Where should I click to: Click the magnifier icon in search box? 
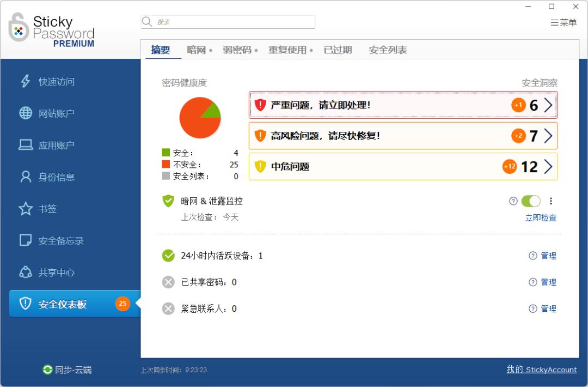pyautogui.click(x=147, y=22)
